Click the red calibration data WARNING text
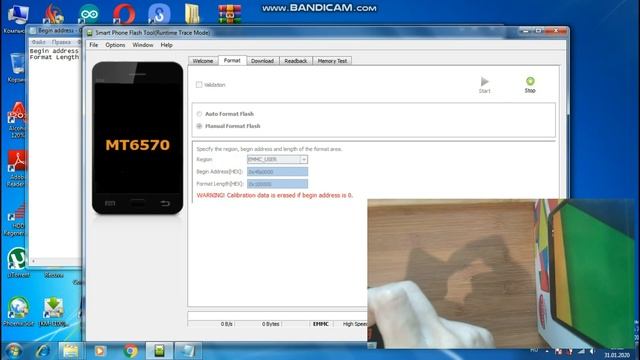This screenshot has height=360, width=640. (x=275, y=196)
